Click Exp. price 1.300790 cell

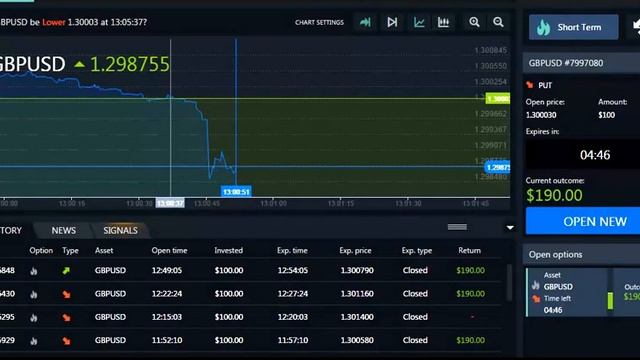click(357, 270)
